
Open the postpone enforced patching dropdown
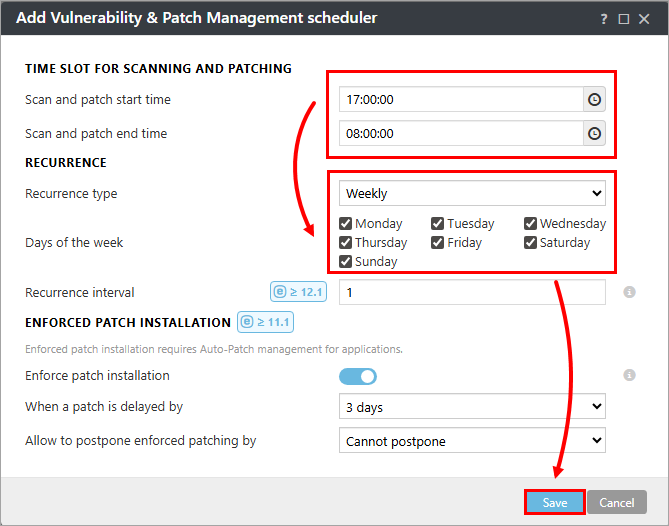point(472,441)
